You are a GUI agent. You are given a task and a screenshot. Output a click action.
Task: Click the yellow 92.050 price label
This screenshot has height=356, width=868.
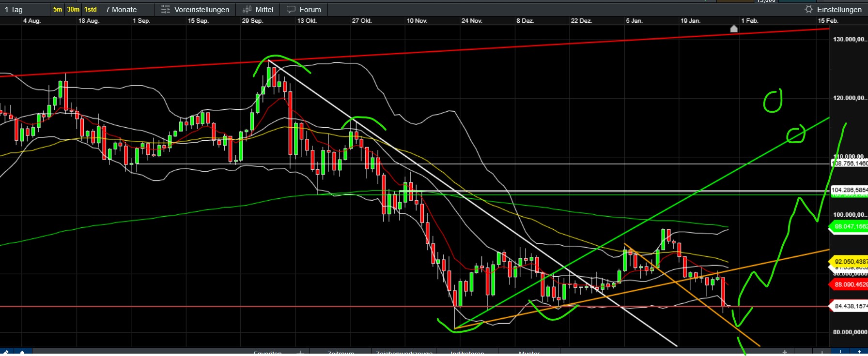pos(850,262)
